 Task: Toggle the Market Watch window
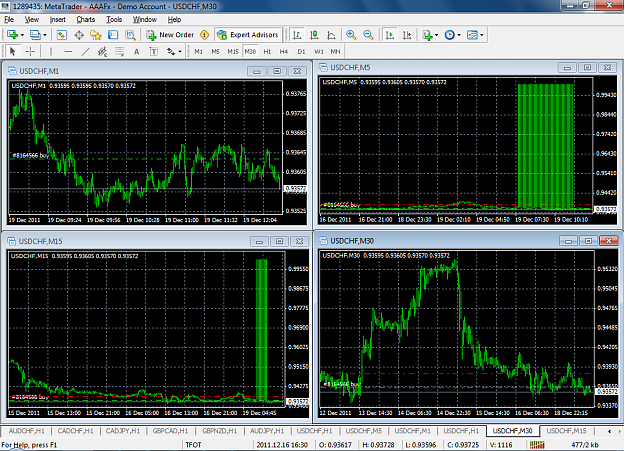(x=61, y=35)
